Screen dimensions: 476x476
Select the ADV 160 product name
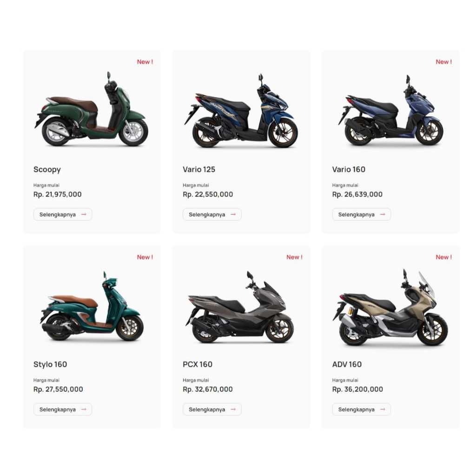(x=347, y=364)
